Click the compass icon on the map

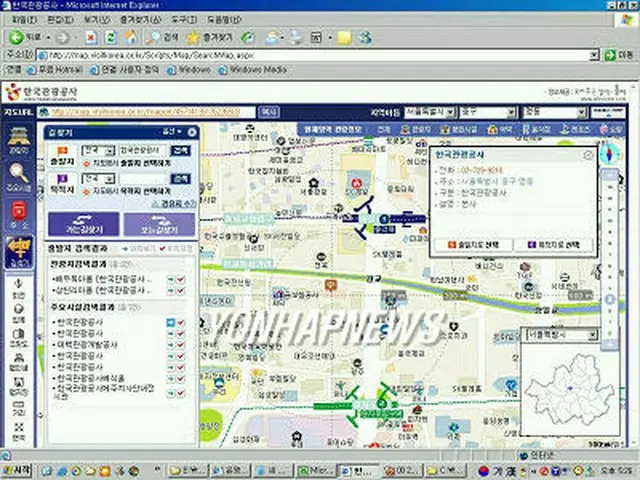pyautogui.click(x=609, y=155)
